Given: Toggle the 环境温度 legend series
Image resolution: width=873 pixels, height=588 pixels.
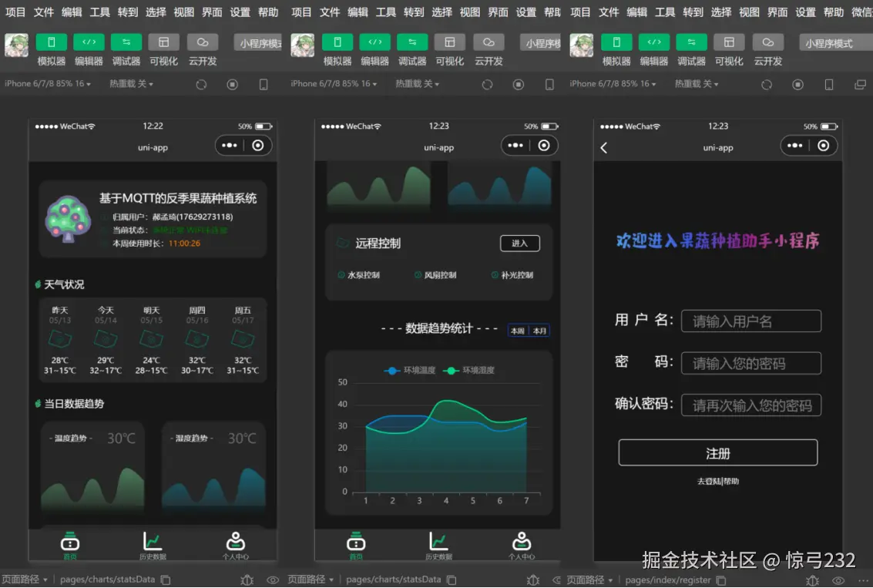Looking at the screenshot, I should tap(409, 370).
